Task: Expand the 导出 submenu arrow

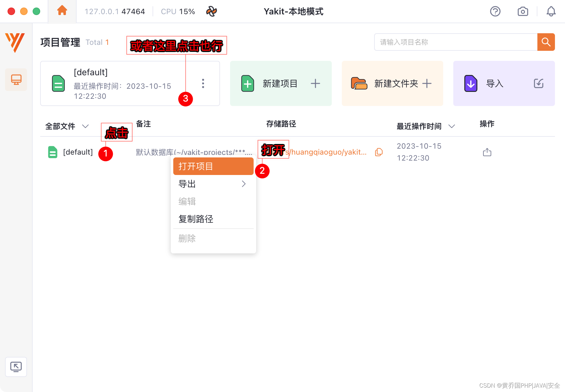Action: 244,184
